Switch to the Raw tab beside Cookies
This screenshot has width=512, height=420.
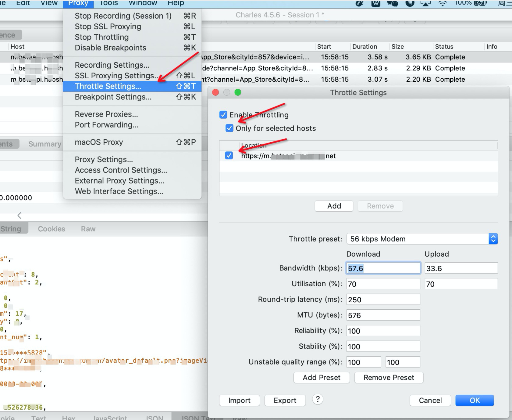88,229
